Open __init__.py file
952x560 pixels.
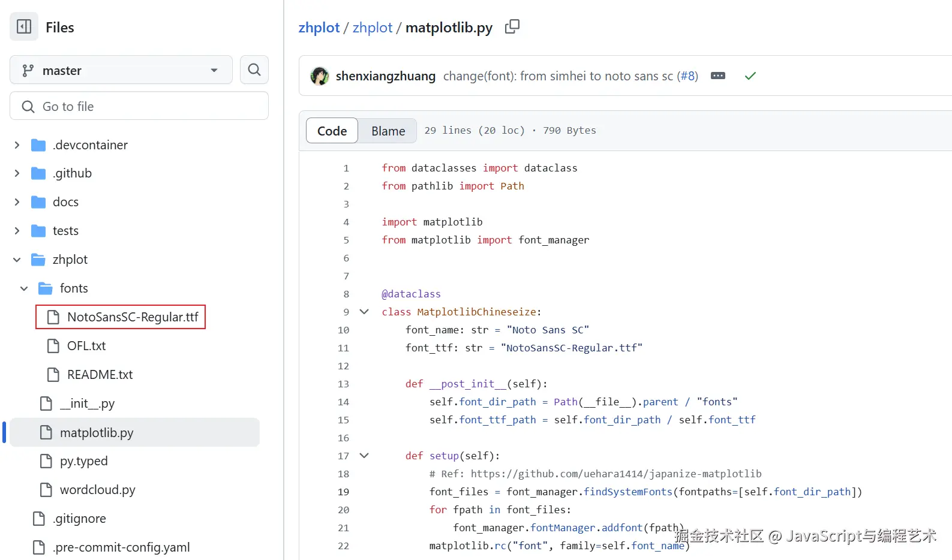click(87, 404)
